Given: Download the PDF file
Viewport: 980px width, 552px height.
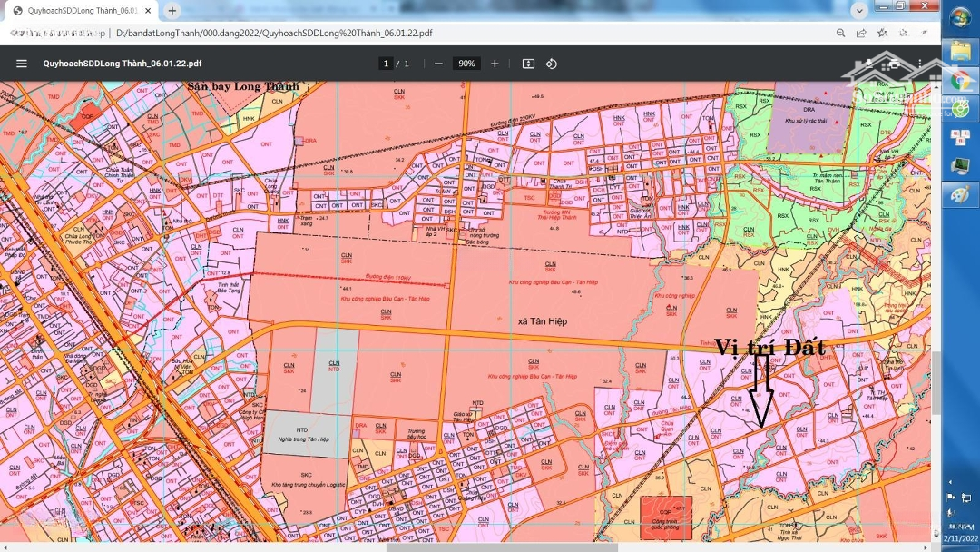Looking at the screenshot, I should (x=869, y=64).
